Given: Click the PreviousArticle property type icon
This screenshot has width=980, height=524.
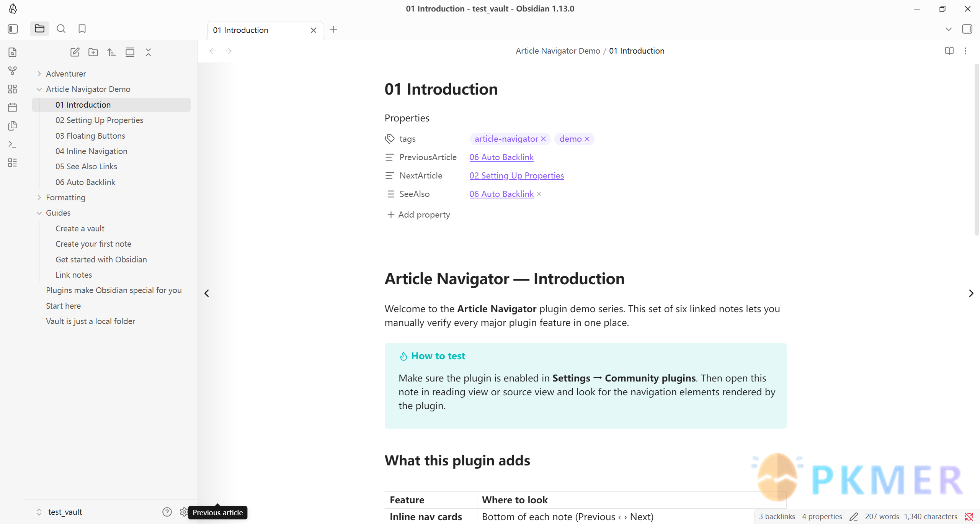Looking at the screenshot, I should point(390,157).
